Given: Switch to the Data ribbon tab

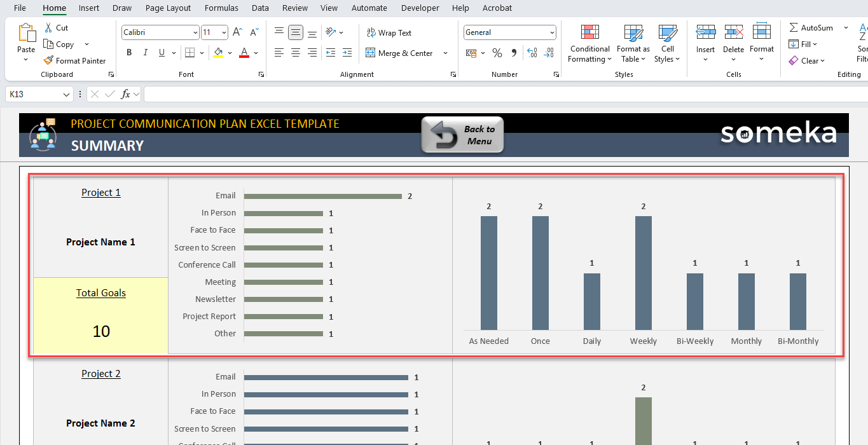Looking at the screenshot, I should tap(260, 8).
